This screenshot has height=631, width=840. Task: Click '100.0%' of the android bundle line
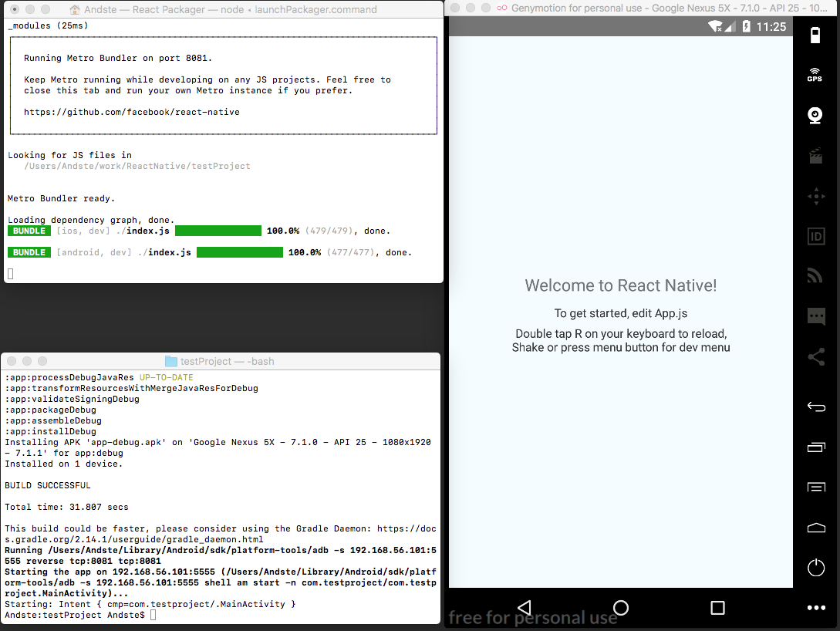(x=304, y=252)
